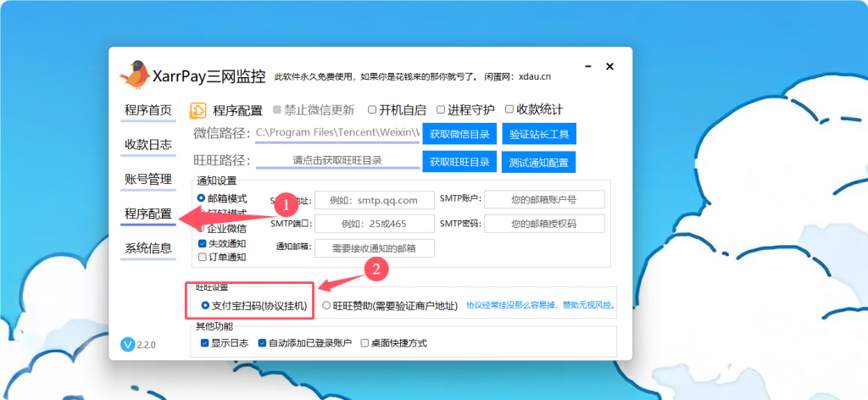The width and height of the screenshot is (868, 400).
Task: Toggle the 禁止微信更新 checkbox
Action: pos(277,109)
